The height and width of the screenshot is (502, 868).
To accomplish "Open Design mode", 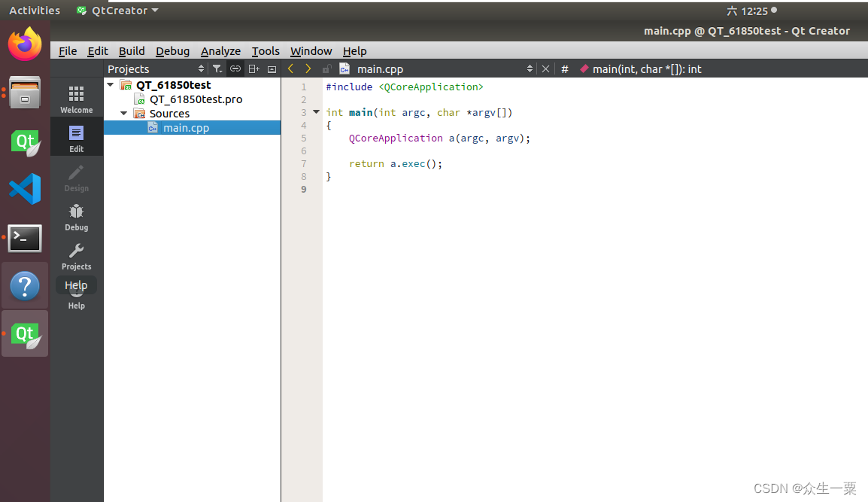I will click(x=77, y=178).
